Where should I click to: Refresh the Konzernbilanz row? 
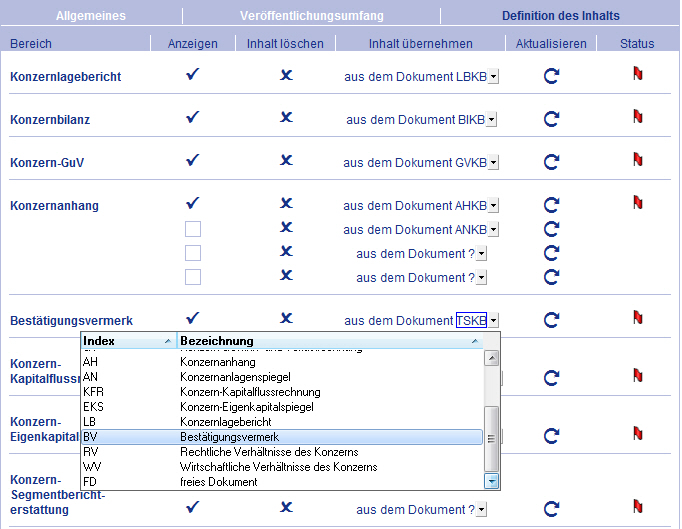click(552, 119)
